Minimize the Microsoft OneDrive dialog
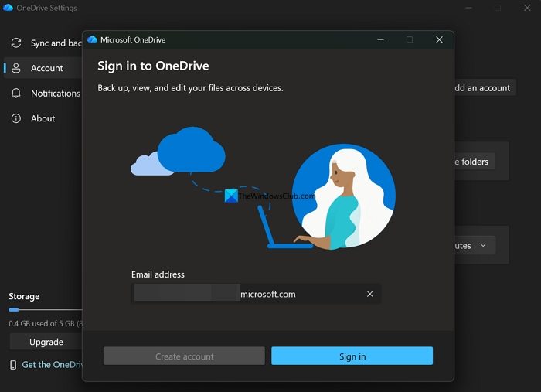The image size is (541, 392). (380, 39)
